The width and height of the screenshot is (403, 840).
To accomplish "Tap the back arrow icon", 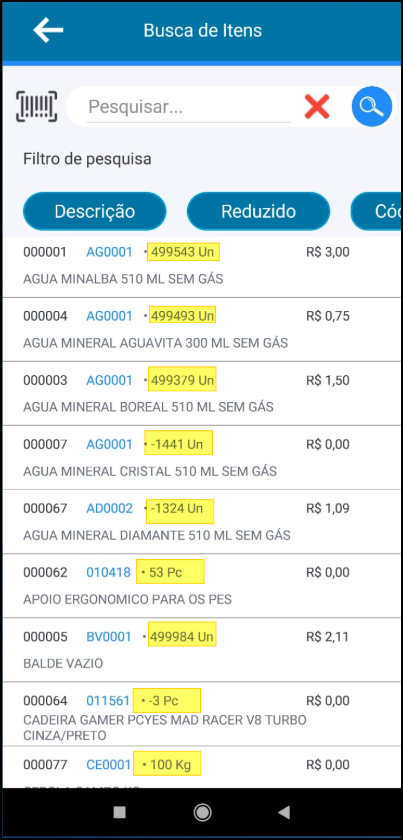I will tap(48, 30).
